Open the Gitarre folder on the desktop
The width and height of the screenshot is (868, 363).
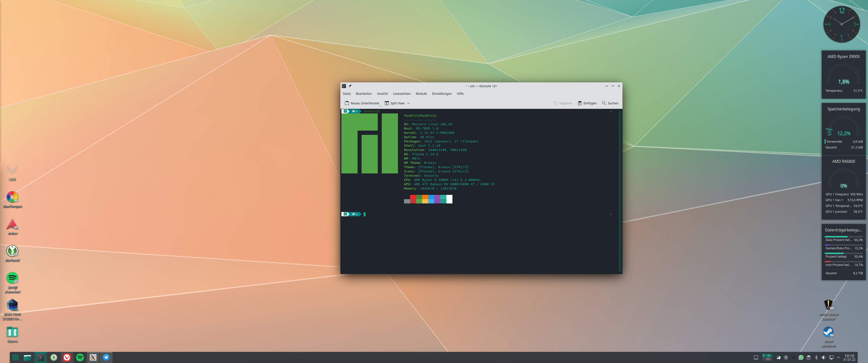[12, 334]
